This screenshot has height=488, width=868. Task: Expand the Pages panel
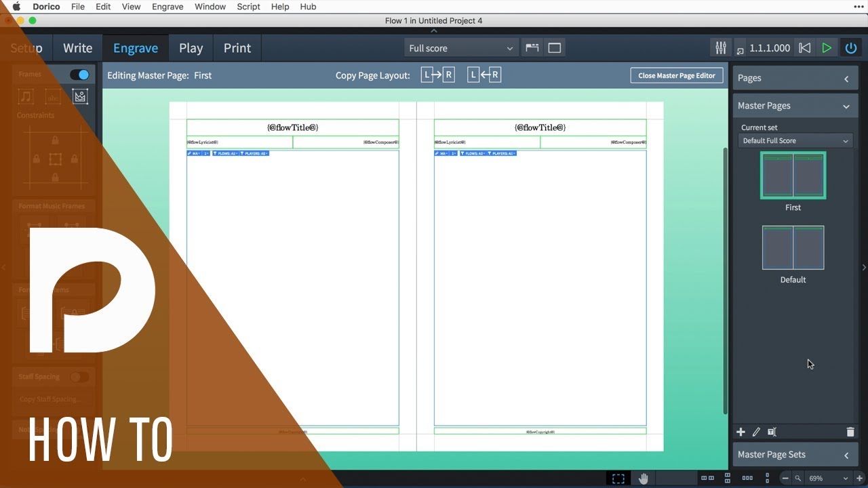click(795, 78)
